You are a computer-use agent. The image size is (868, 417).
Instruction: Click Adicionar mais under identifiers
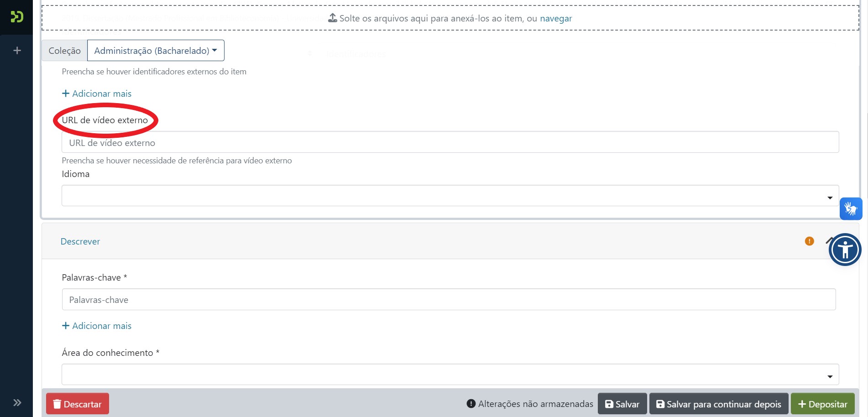tap(97, 94)
